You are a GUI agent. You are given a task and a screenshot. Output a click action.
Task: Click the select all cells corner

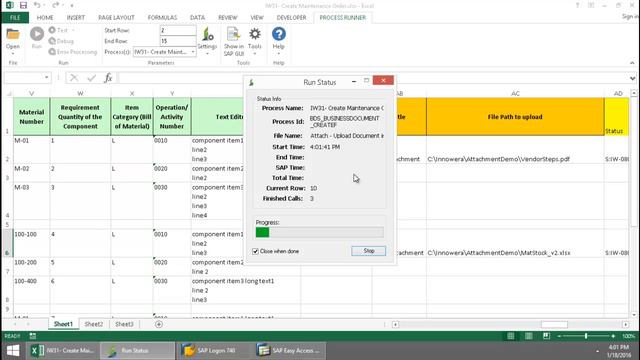tap(8, 93)
